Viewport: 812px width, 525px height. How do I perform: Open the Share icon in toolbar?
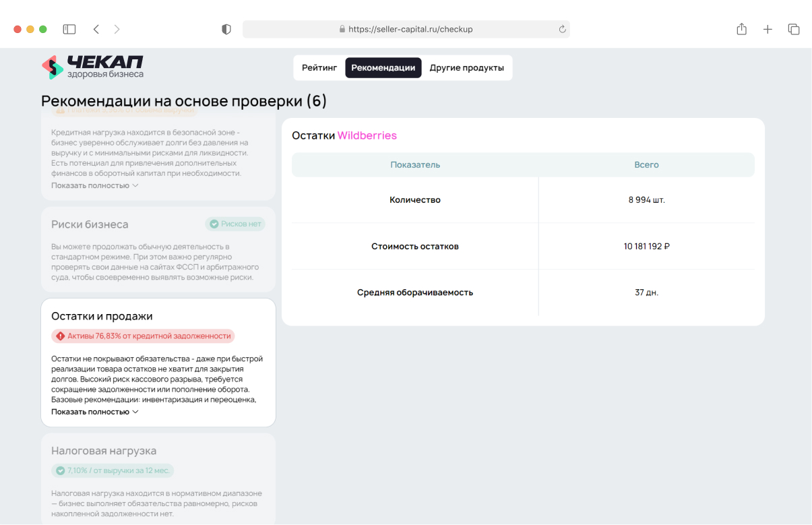741,30
